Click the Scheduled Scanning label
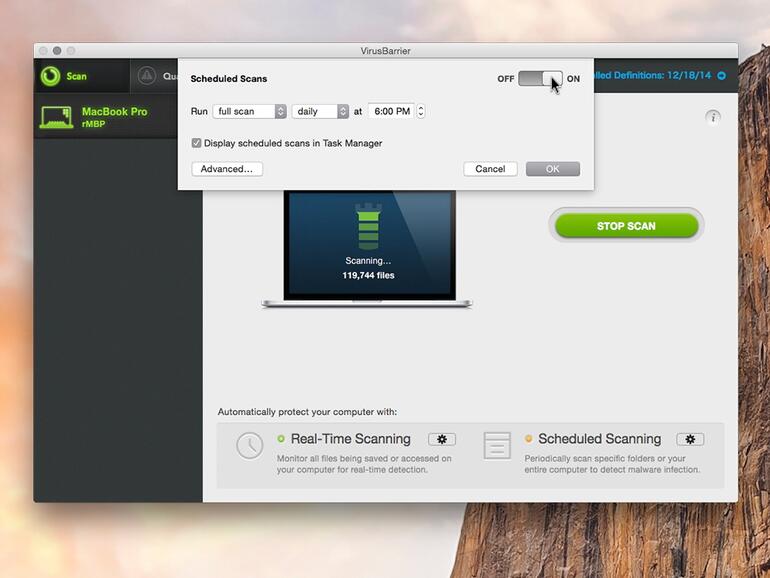This screenshot has height=578, width=770. [600, 439]
